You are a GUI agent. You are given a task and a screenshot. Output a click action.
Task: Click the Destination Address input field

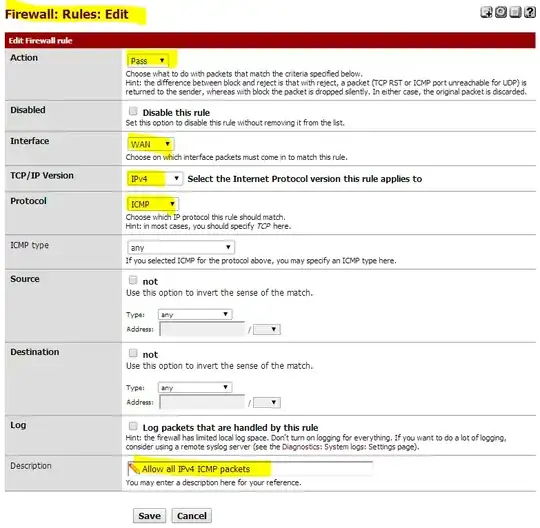click(202, 403)
